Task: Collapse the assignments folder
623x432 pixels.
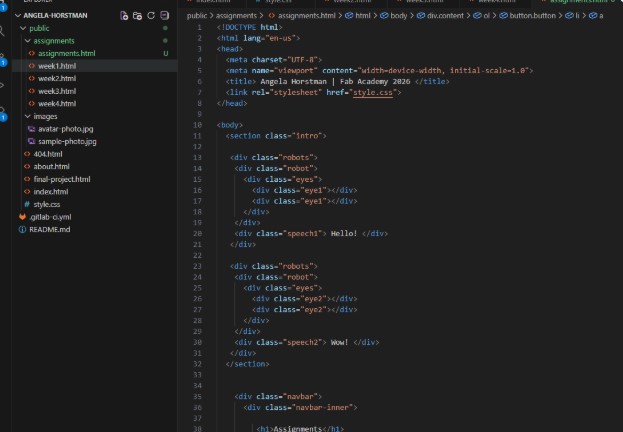Action: (x=27, y=41)
